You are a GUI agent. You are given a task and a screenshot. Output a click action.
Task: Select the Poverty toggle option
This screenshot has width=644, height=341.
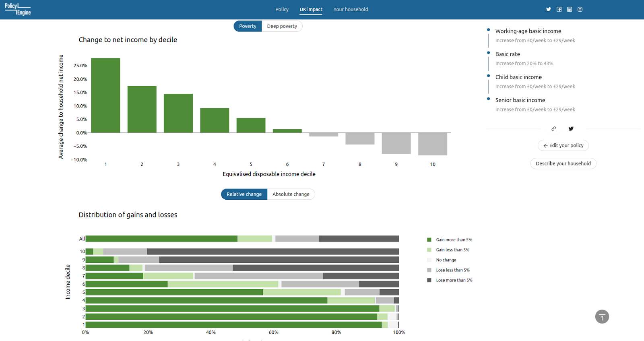coord(248,26)
